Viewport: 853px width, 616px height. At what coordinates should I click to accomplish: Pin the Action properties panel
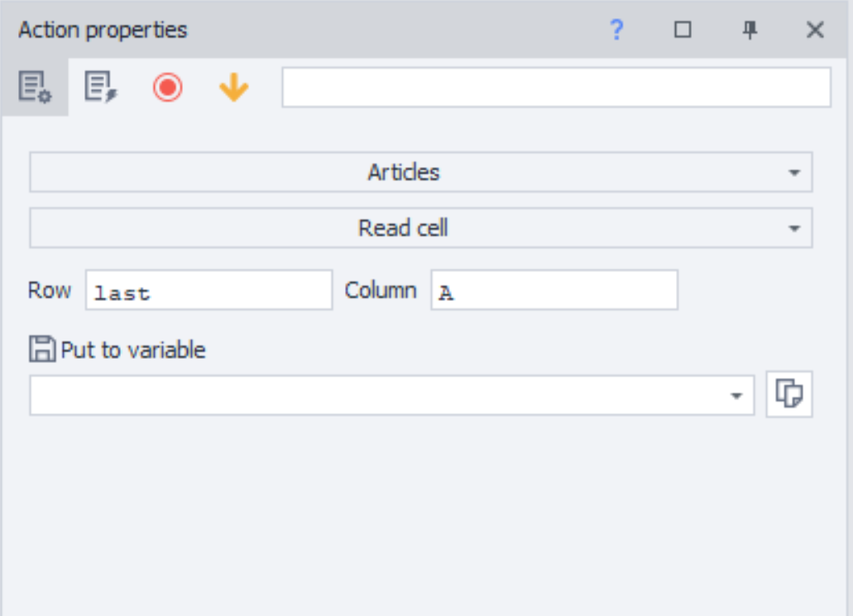click(x=750, y=31)
